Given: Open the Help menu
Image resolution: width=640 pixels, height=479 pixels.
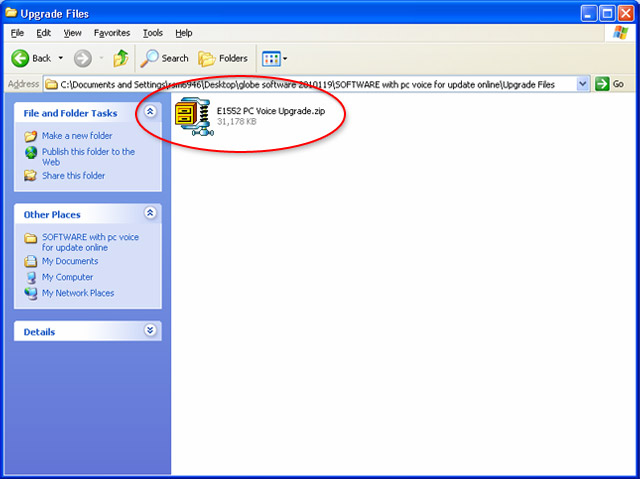Looking at the screenshot, I should (184, 33).
